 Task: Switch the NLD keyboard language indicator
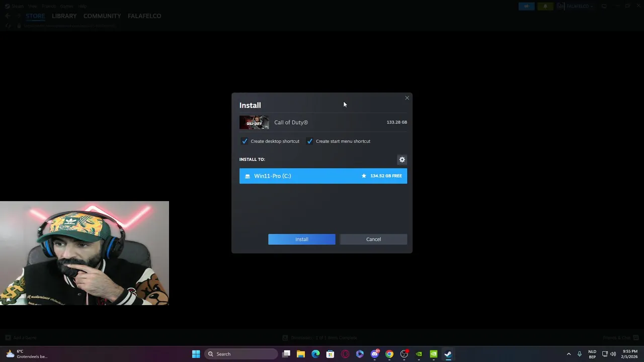(592, 354)
